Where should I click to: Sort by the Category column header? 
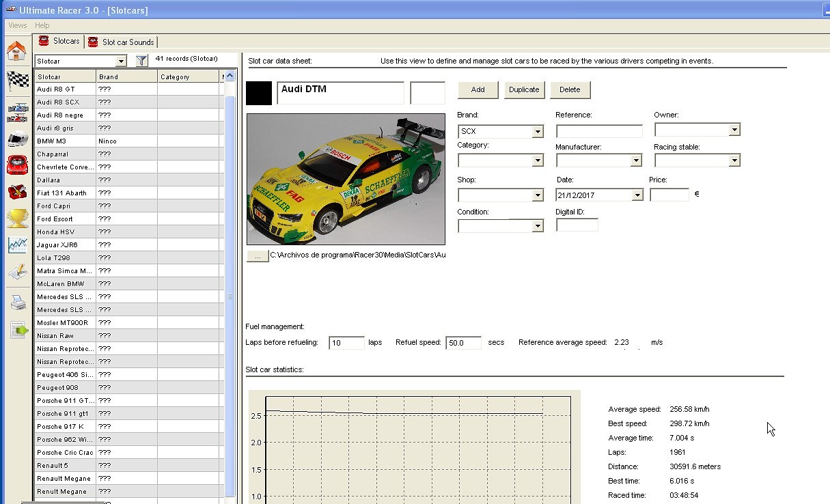coord(189,76)
